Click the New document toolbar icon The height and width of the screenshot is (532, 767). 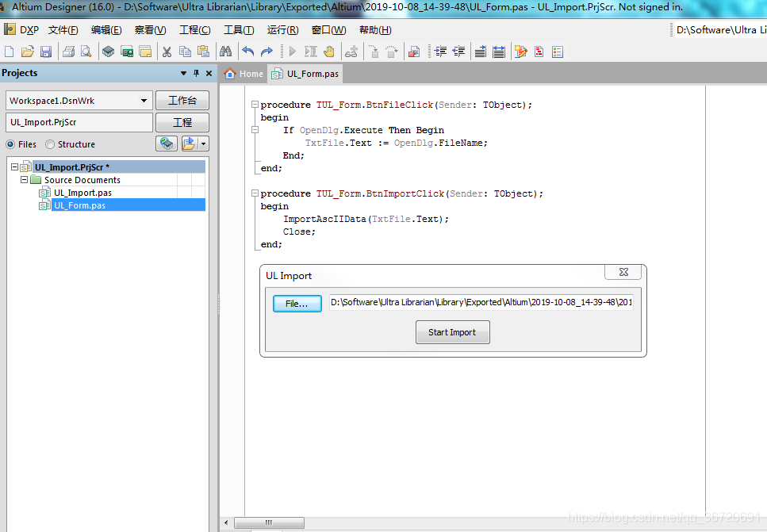(x=10, y=52)
